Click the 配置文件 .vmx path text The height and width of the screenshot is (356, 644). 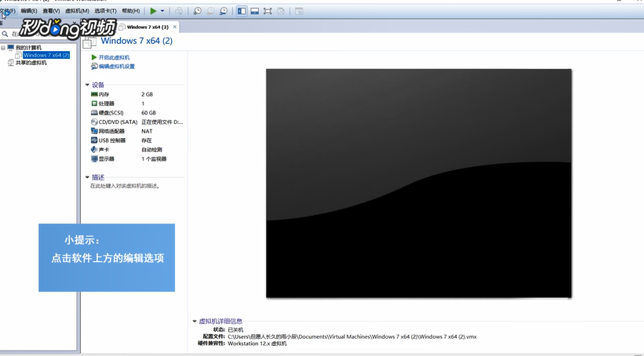(352, 336)
